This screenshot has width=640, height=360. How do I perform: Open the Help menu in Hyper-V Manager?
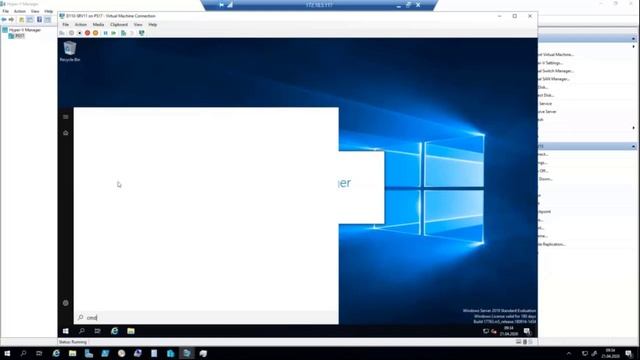[x=49, y=11]
